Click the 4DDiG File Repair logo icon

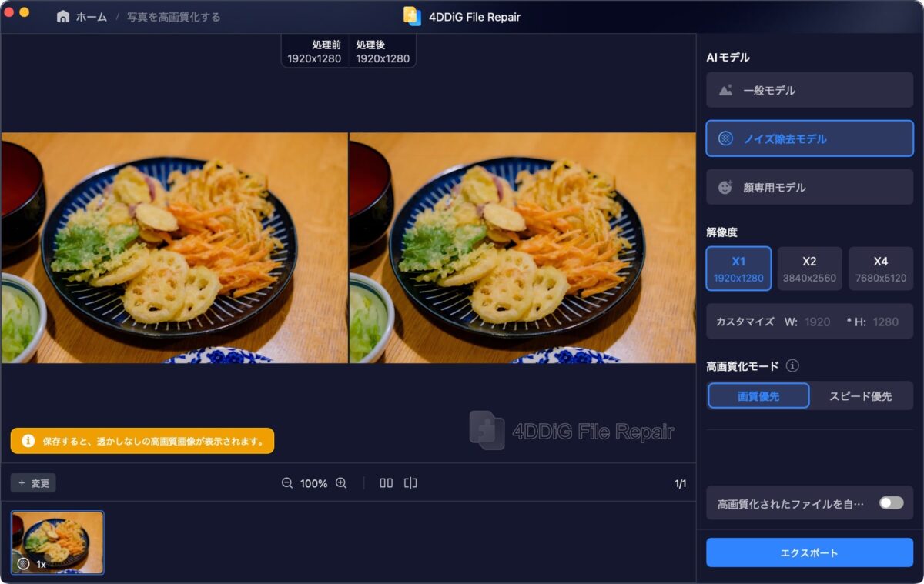coord(412,16)
